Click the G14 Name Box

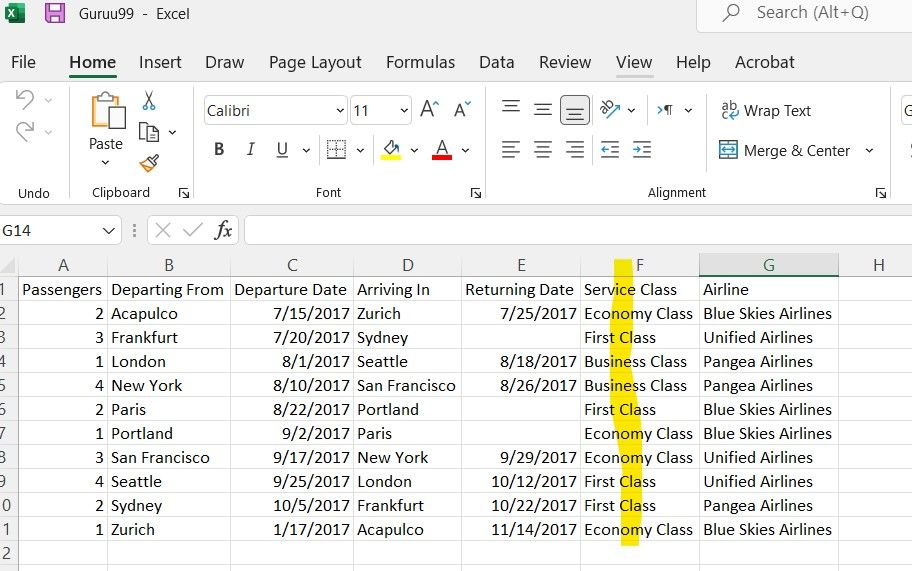click(51, 231)
